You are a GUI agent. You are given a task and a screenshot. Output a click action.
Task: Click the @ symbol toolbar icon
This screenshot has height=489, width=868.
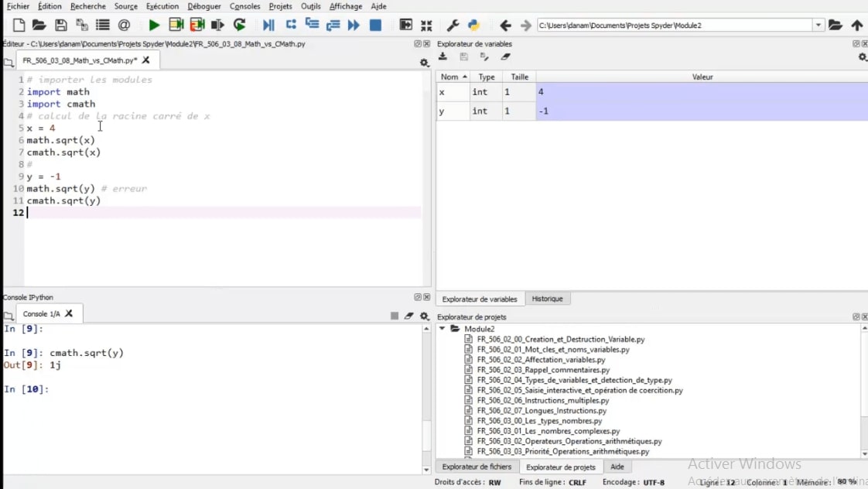pos(124,25)
